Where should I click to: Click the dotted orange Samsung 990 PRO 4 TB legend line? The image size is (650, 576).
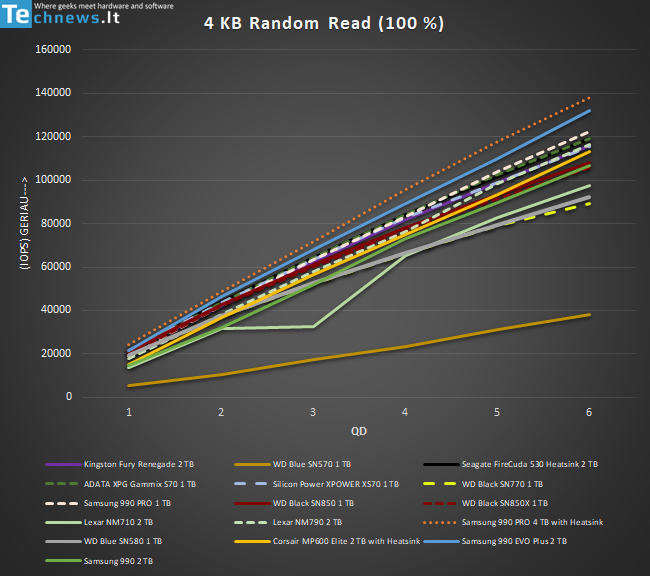coord(440,523)
